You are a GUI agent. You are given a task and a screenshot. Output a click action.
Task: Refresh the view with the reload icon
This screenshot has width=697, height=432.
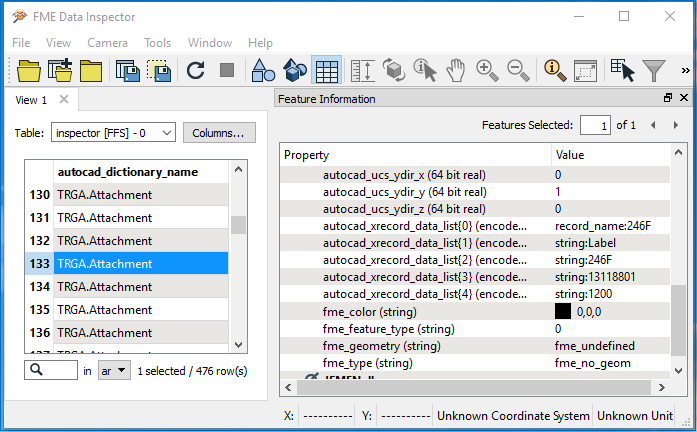(x=196, y=71)
